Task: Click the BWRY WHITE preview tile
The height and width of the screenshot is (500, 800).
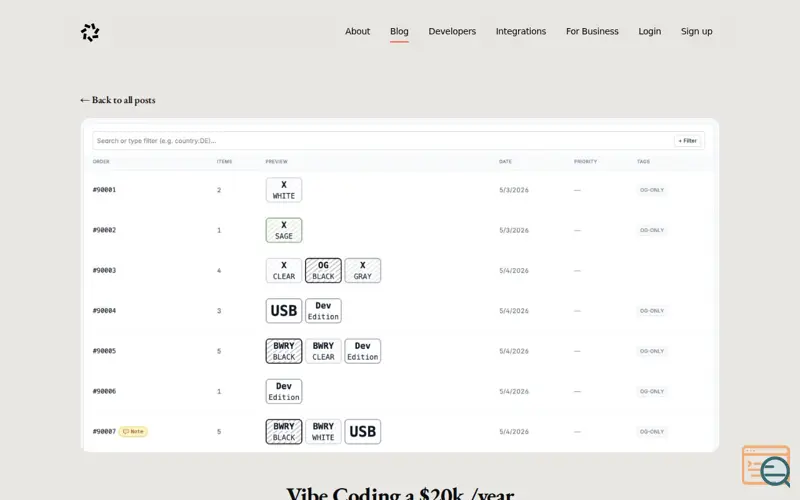Action: [323, 432]
